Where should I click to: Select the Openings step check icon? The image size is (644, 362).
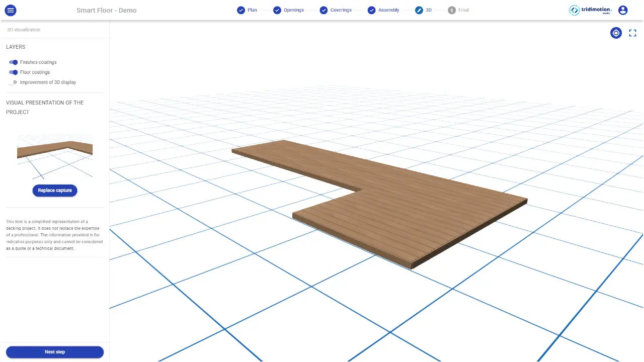(277, 10)
